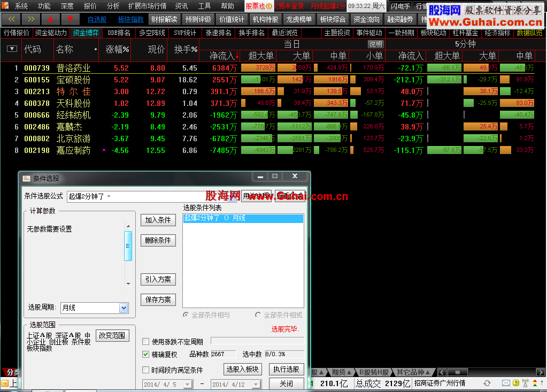Switch to the DDE排名 tab
Screen dimensions: 547x392
tap(119, 33)
